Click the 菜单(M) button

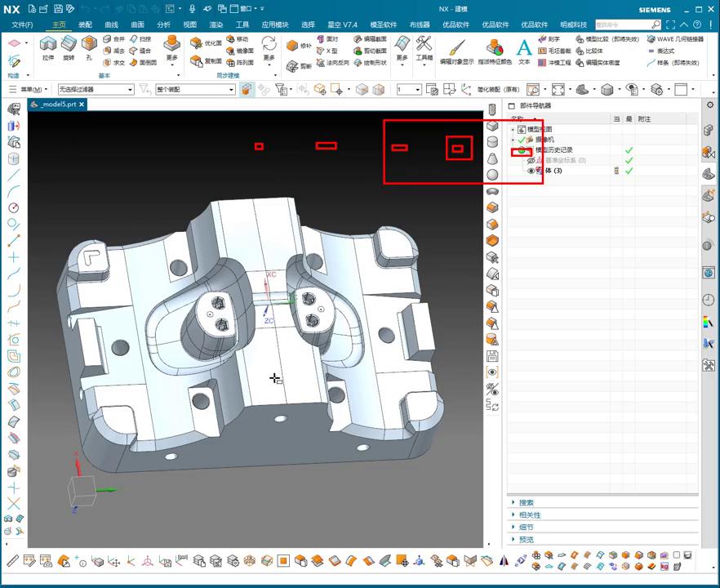(x=31, y=89)
